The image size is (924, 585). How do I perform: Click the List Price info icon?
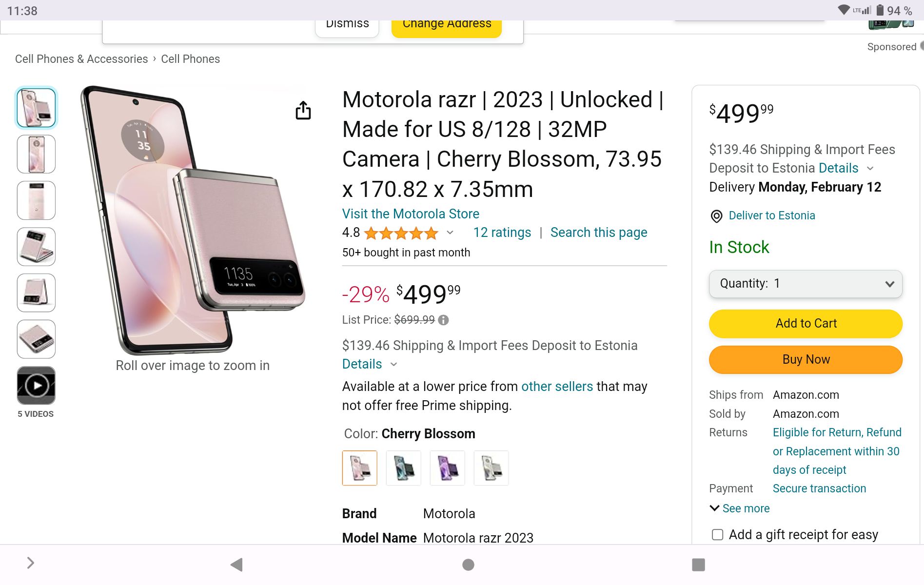coord(443,320)
